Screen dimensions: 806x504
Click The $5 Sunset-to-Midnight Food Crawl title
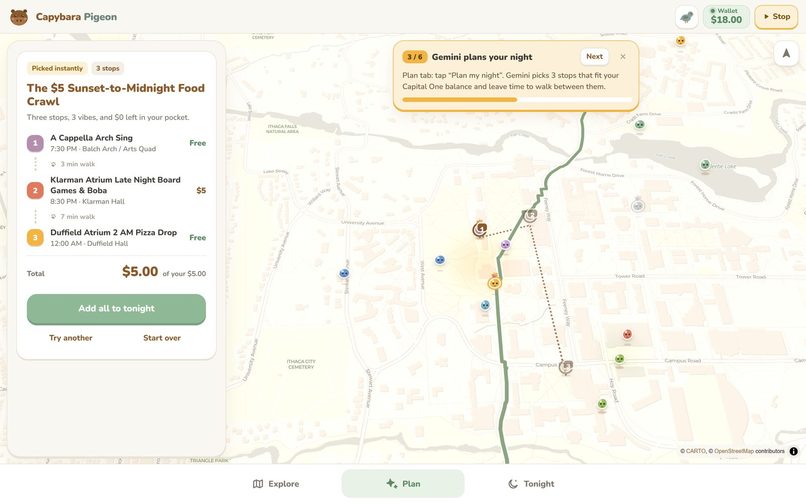[116, 95]
